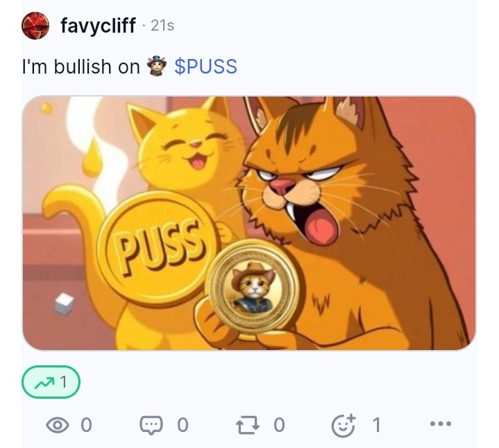499x448 pixels.
Task: Click the repost count number
Action: click(x=279, y=425)
